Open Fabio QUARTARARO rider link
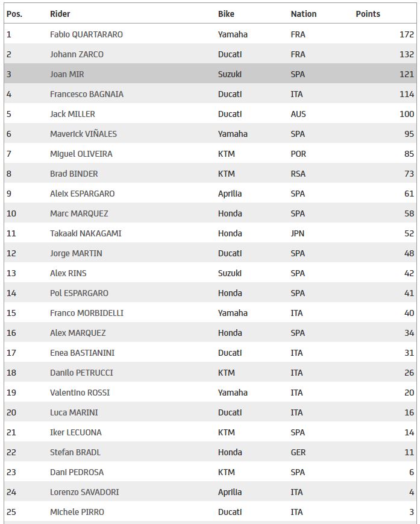Image resolution: width=420 pixels, height=524 pixels. pos(86,34)
